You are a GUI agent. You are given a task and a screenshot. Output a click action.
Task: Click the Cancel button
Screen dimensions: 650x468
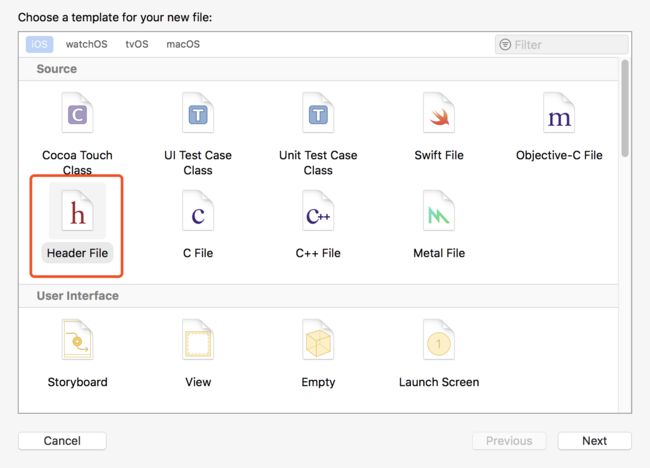click(62, 441)
